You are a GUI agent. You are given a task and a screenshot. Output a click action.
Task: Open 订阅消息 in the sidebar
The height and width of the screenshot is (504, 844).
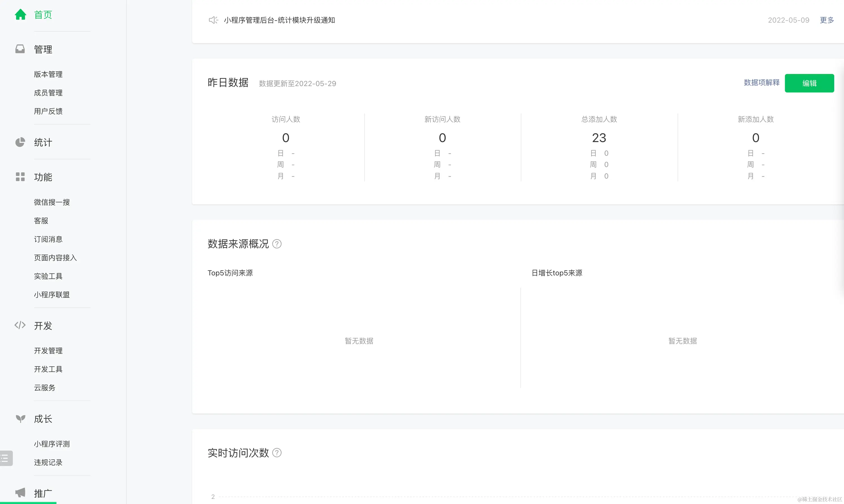click(48, 239)
